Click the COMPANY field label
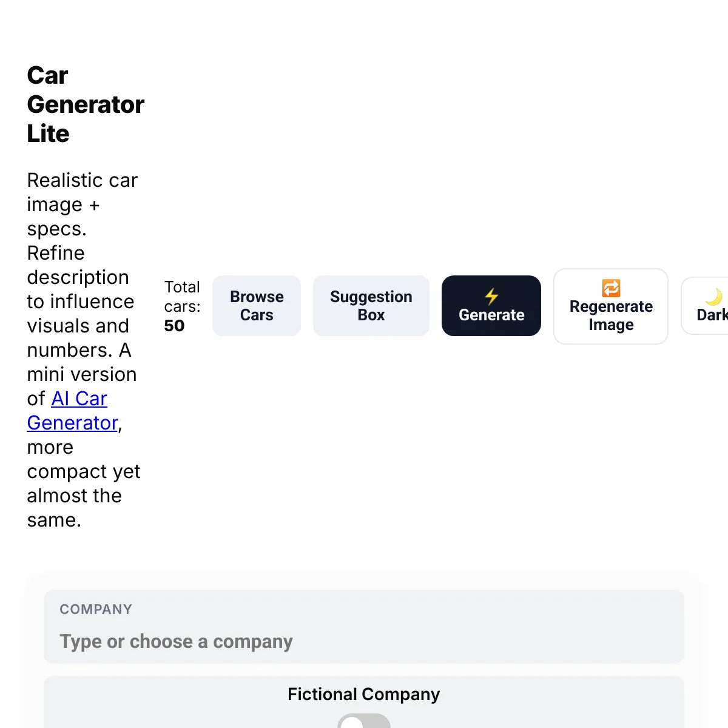This screenshot has width=728, height=728. click(96, 609)
